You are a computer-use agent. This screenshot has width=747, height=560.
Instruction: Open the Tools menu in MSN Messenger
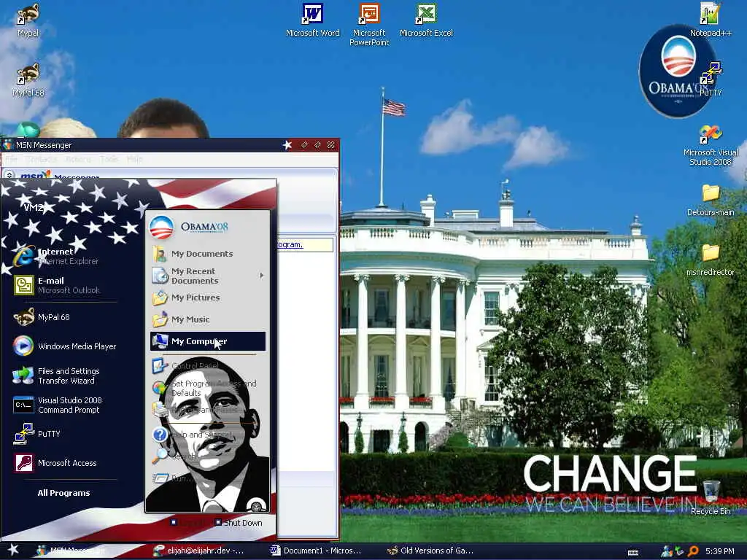(x=109, y=159)
